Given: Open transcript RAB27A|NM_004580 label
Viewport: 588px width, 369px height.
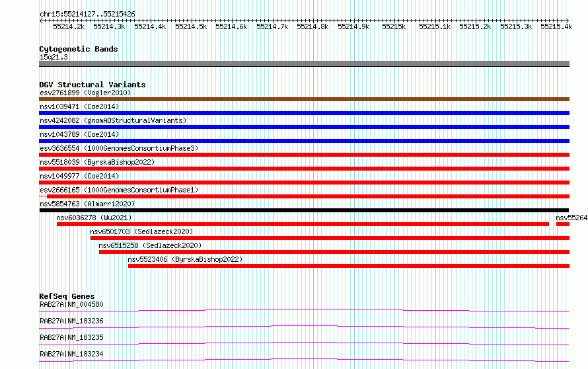Looking at the screenshot, I should [x=71, y=304].
